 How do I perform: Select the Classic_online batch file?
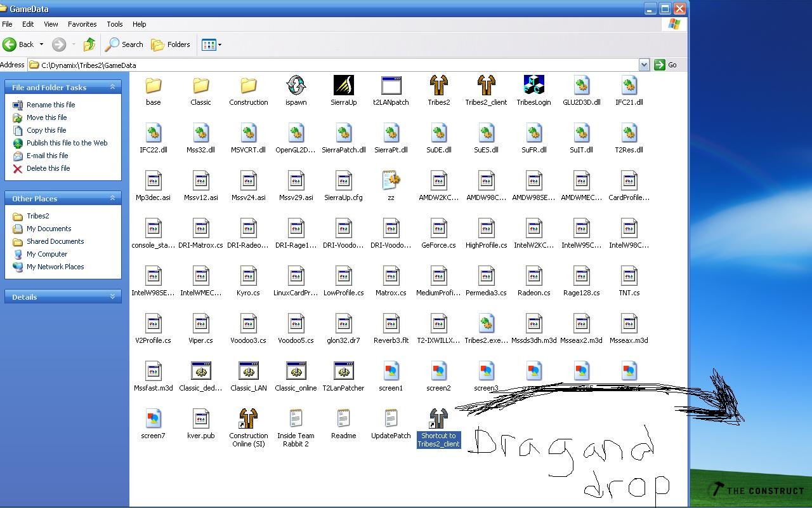pos(296,371)
